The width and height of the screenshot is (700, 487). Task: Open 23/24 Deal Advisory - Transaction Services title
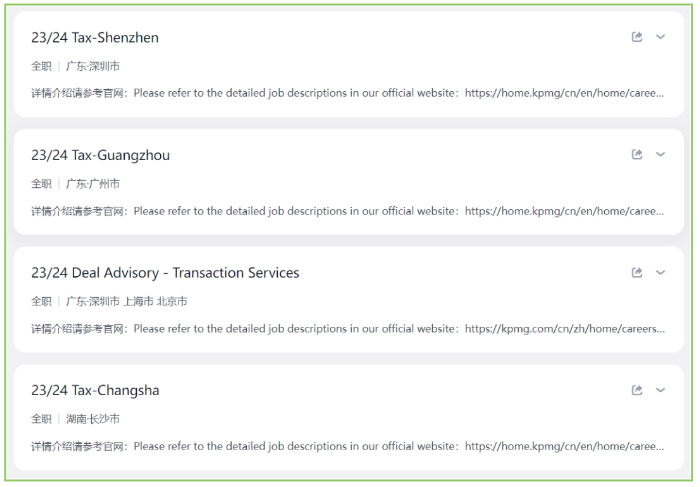tap(165, 273)
